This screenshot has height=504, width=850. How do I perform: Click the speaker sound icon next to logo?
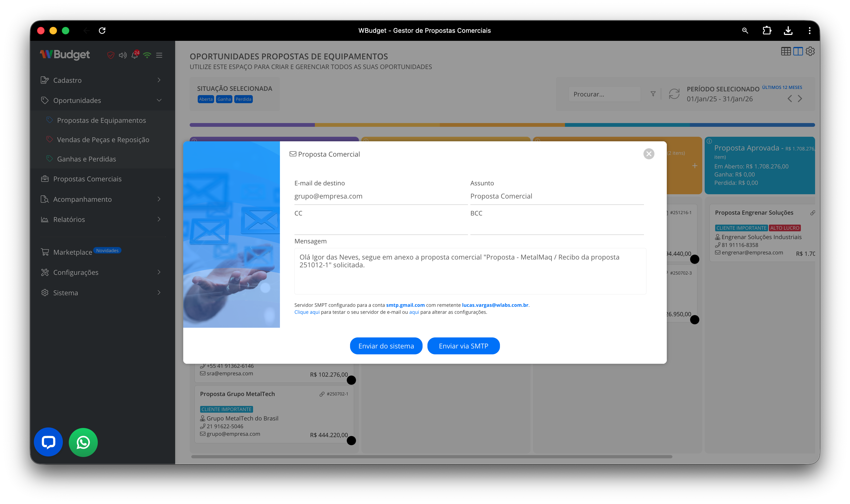click(123, 55)
